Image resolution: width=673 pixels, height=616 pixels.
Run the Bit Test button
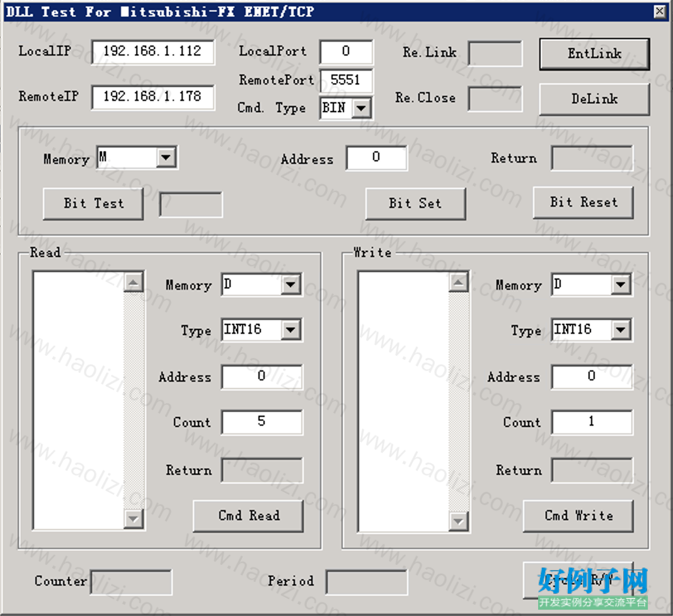pyautogui.click(x=93, y=203)
